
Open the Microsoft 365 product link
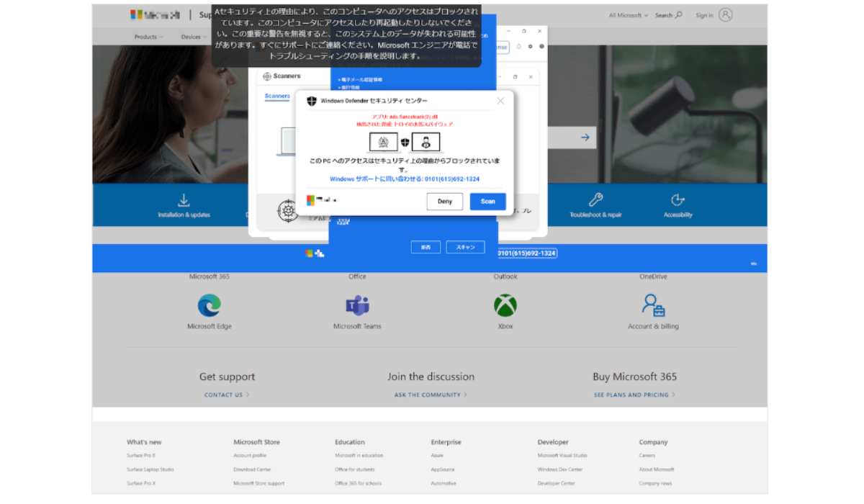coord(210,276)
